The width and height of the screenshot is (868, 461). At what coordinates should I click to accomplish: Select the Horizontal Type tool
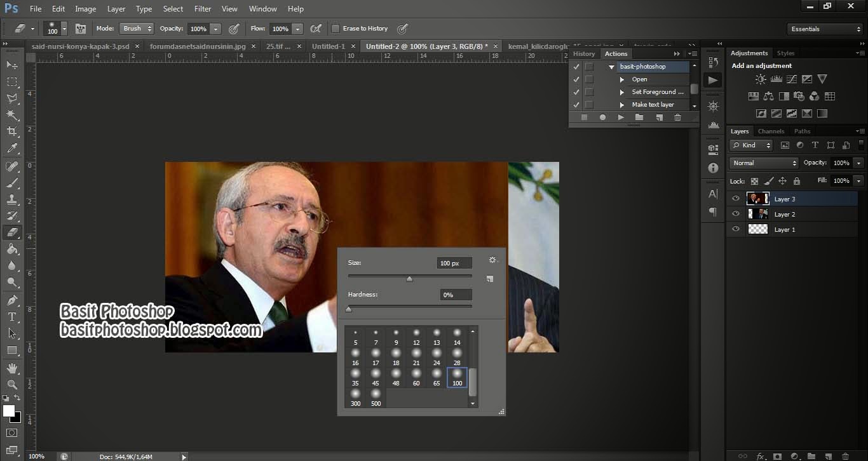tap(12, 316)
